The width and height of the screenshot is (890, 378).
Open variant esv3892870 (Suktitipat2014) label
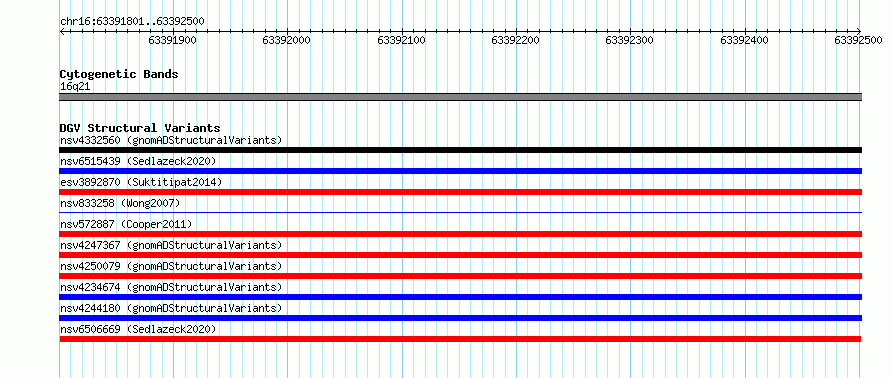coord(141,182)
